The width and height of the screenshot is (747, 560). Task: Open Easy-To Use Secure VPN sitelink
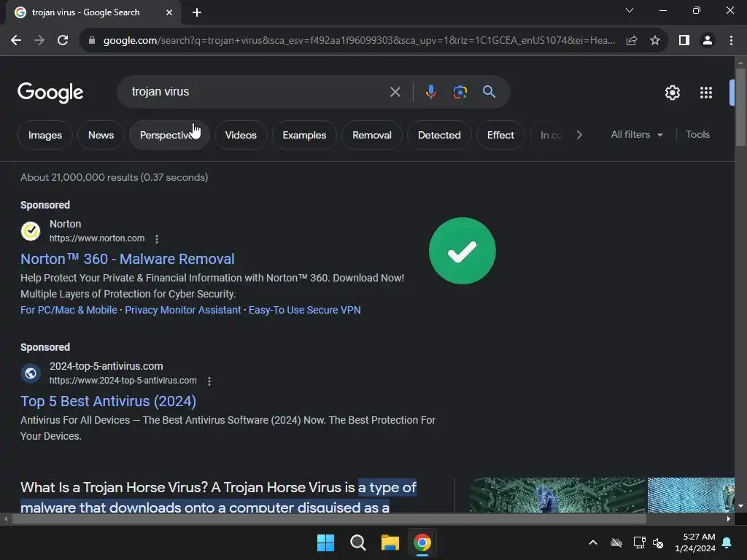[x=304, y=310]
